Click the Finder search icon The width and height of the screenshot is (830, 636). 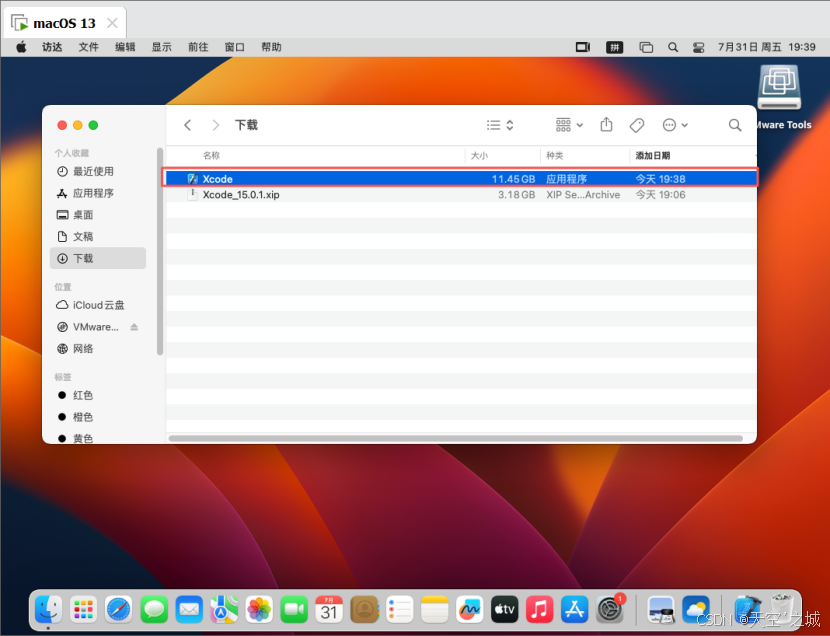coord(735,125)
